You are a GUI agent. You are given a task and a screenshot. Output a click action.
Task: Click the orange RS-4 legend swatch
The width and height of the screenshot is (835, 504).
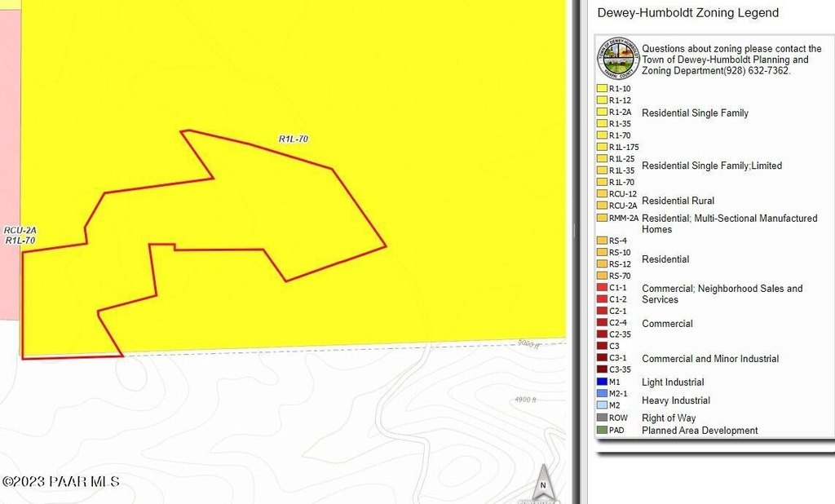point(602,241)
